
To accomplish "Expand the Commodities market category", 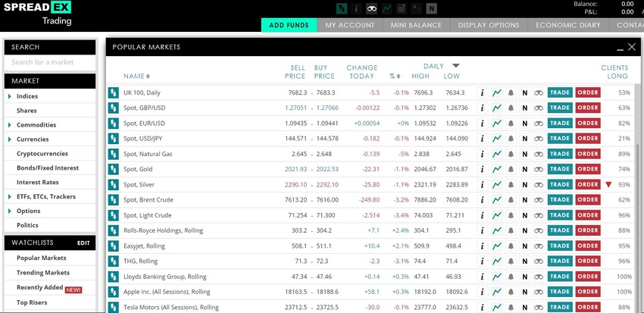I will pyautogui.click(x=9, y=125).
